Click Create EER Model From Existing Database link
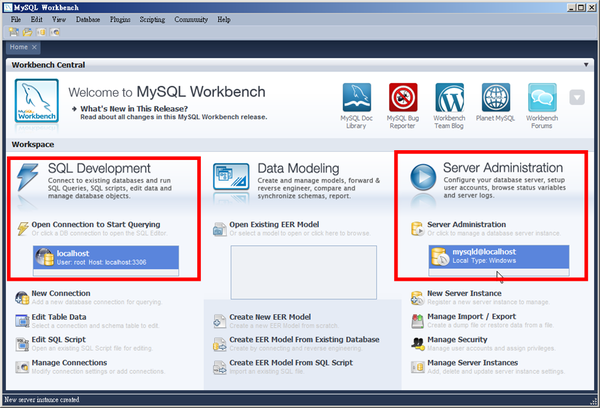600x408 pixels. click(x=304, y=339)
